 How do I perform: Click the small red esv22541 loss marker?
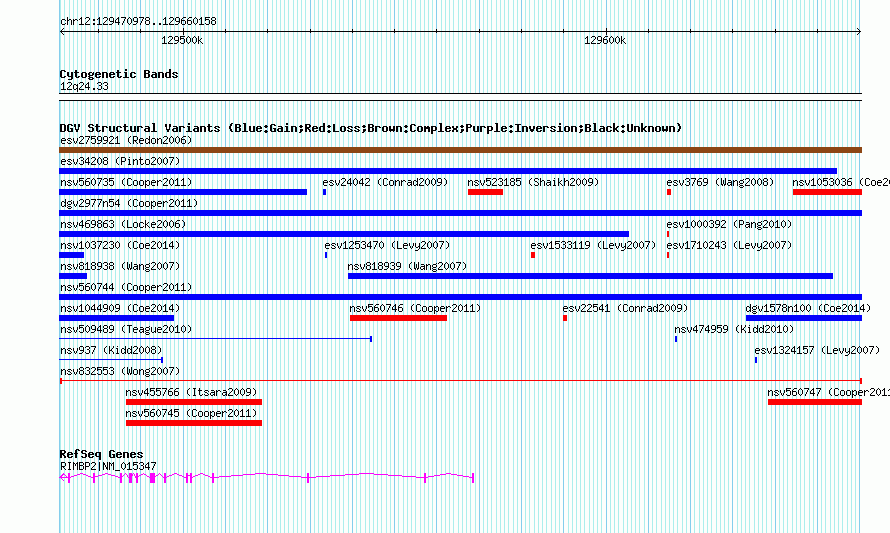[565, 318]
